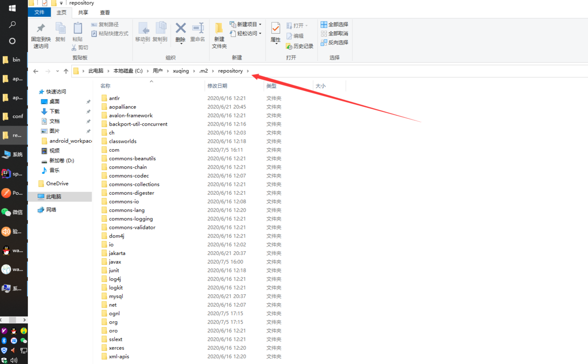Select the mysql folder
The height and width of the screenshot is (364, 588).
116,296
